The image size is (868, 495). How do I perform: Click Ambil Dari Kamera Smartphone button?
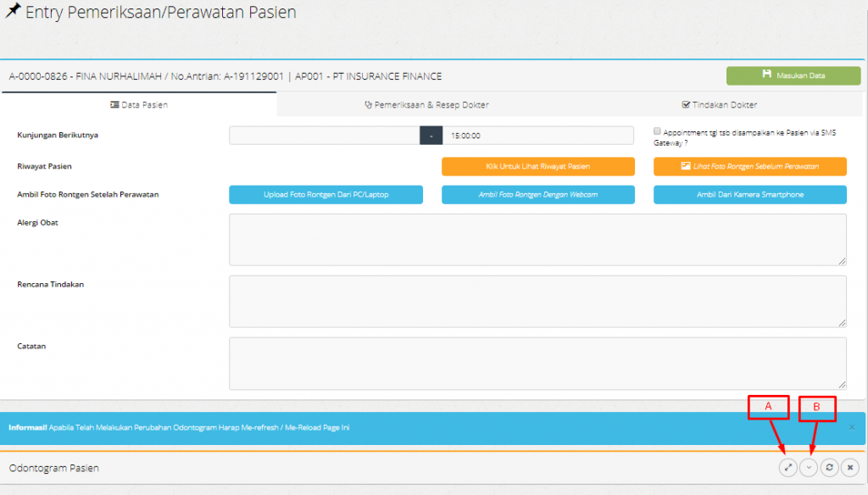tap(749, 195)
